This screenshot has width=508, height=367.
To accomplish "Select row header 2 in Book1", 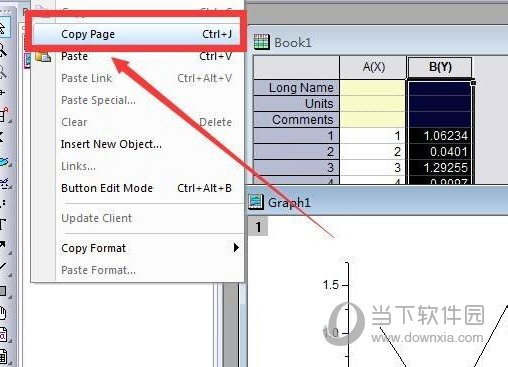I will (x=297, y=152).
